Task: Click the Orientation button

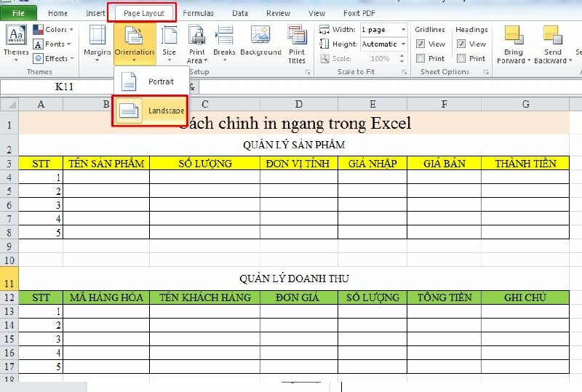Action: [x=134, y=44]
